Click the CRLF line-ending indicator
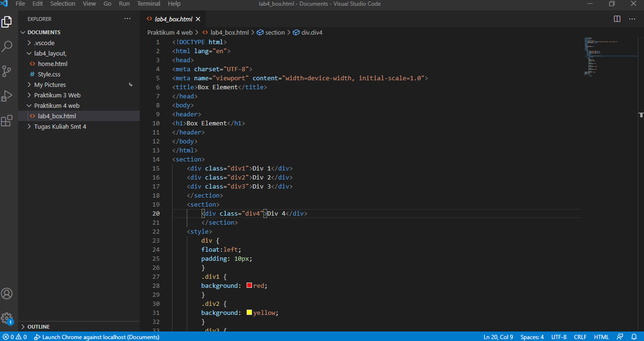 580,337
